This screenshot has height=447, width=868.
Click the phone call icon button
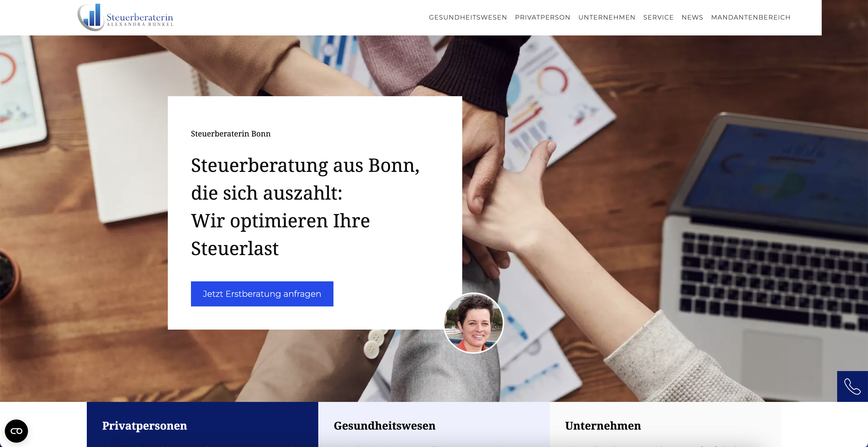[852, 386]
